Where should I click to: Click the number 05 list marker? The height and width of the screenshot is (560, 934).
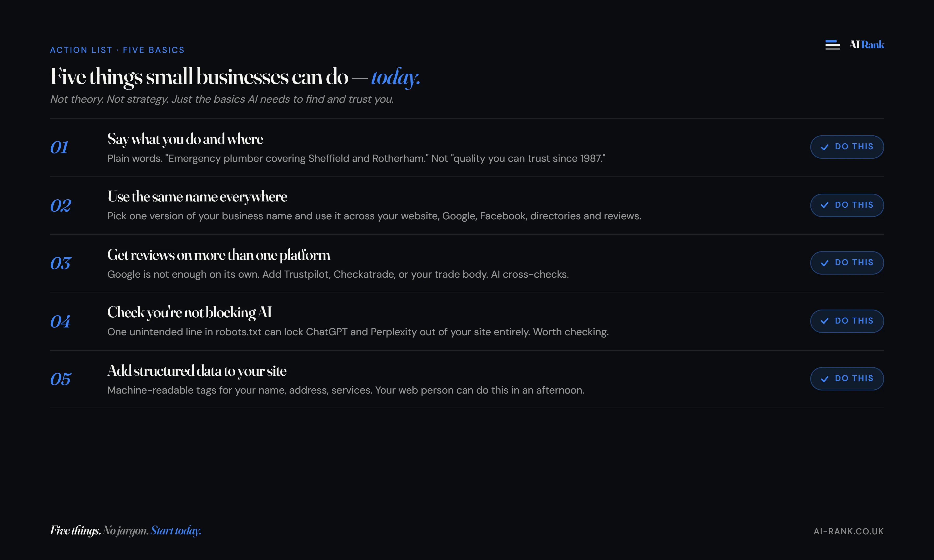60,379
